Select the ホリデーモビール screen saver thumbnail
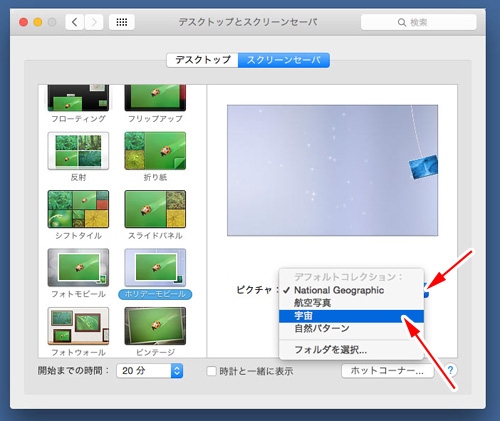Image resolution: width=500 pixels, height=421 pixels. tap(155, 267)
